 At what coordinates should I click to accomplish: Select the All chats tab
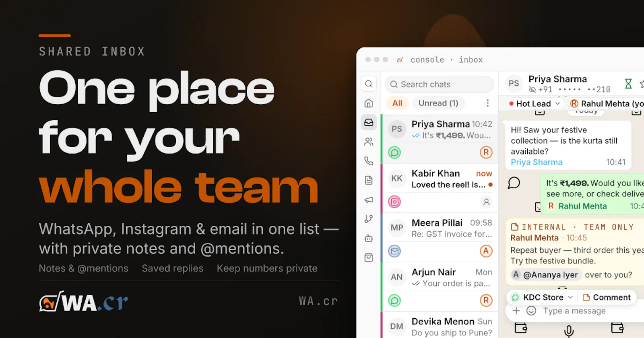coord(397,103)
